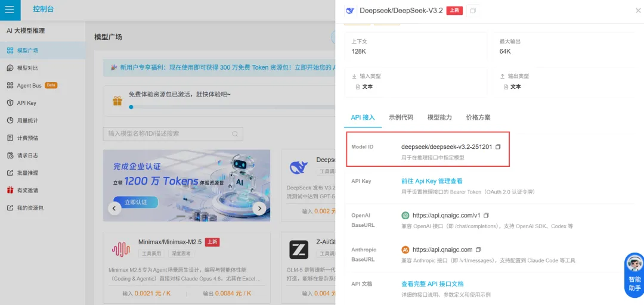Click the 用量统计 pie chart icon

pos(10,120)
